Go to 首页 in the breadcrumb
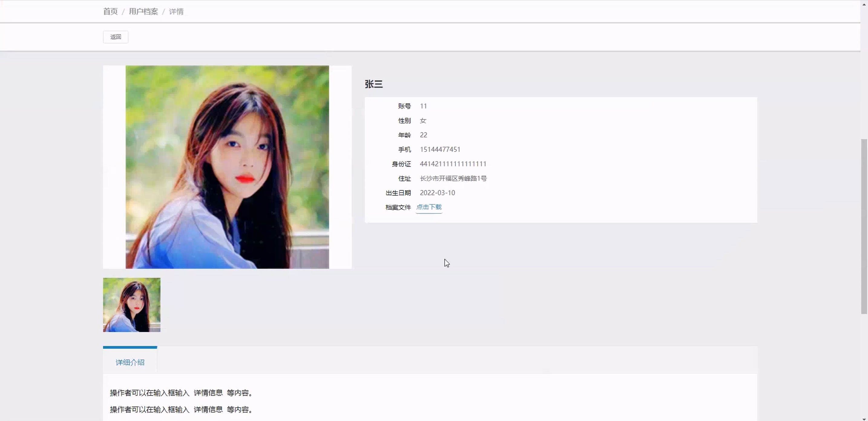 coord(110,11)
